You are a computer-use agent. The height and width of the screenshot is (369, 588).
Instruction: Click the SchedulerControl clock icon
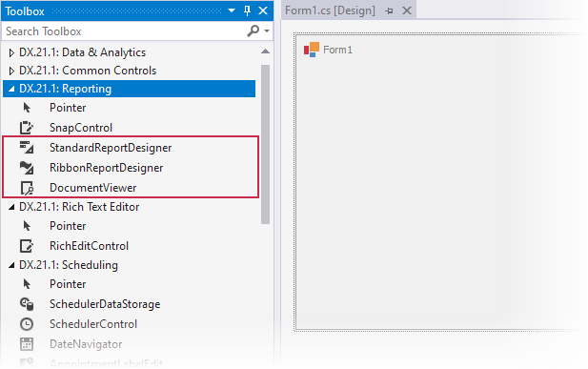[x=27, y=324]
